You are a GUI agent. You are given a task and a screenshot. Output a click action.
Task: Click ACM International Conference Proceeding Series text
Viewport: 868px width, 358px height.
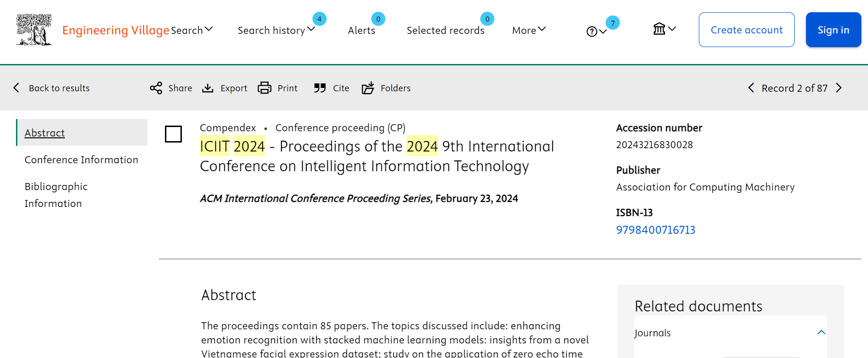[316, 199]
